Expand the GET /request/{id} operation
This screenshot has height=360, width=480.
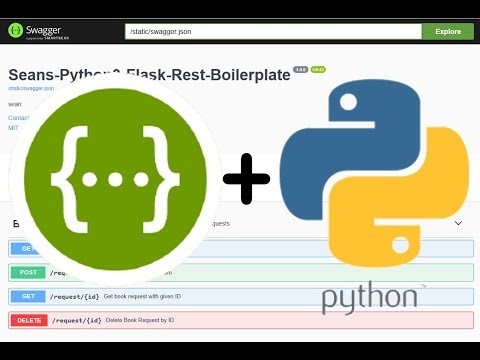click(x=241, y=296)
